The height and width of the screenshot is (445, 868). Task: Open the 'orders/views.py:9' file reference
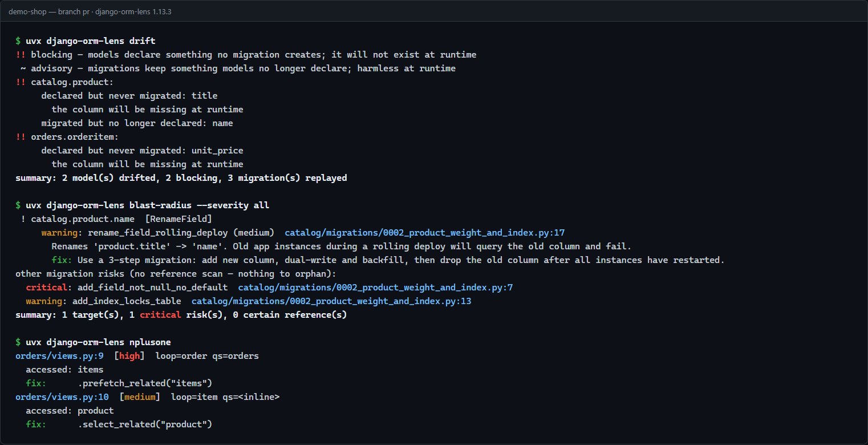(59, 356)
